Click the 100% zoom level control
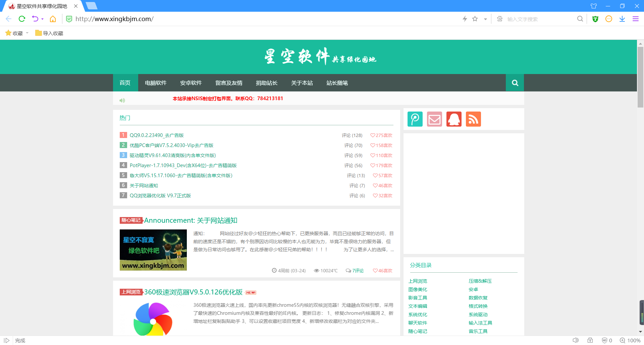Screen dimensions: 644x345 point(630,340)
